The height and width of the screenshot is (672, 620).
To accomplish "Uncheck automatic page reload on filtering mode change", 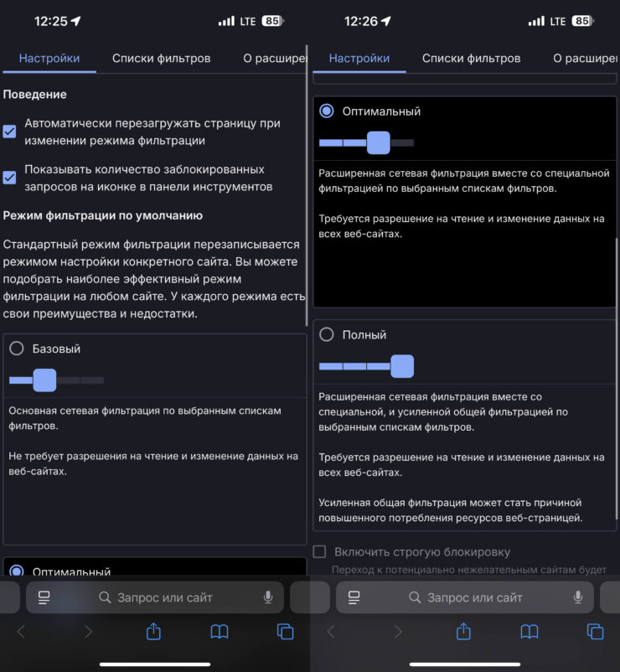I will point(10,132).
